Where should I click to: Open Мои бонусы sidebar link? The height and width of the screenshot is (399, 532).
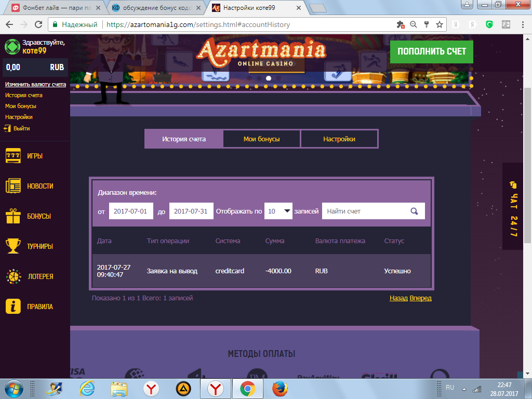coord(21,106)
